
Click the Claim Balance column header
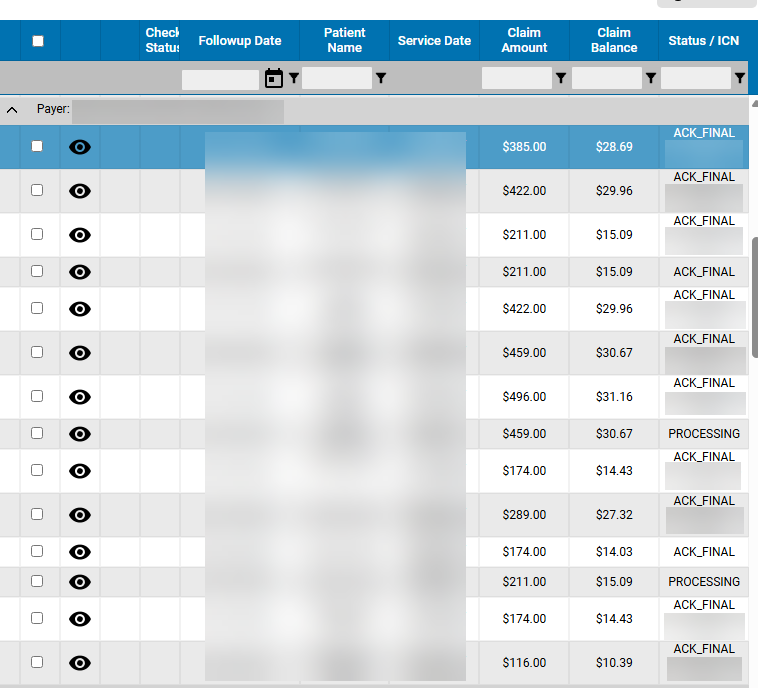pos(614,41)
